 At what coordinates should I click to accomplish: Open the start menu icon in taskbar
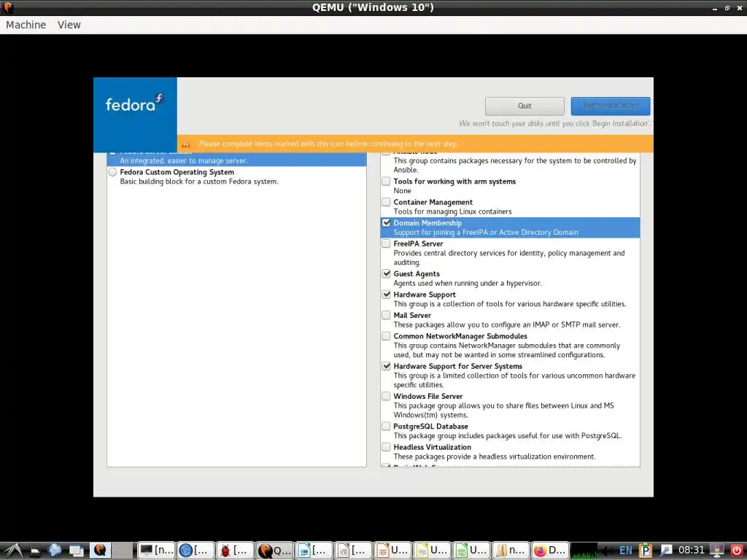click(13, 551)
